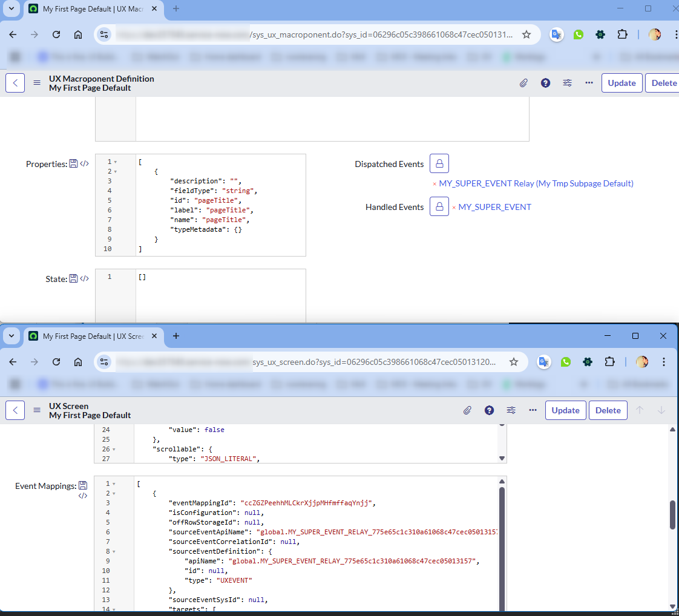Screen dimensions: 679x616
Task: Toggle code view icon beside State label
Action: tap(84, 279)
